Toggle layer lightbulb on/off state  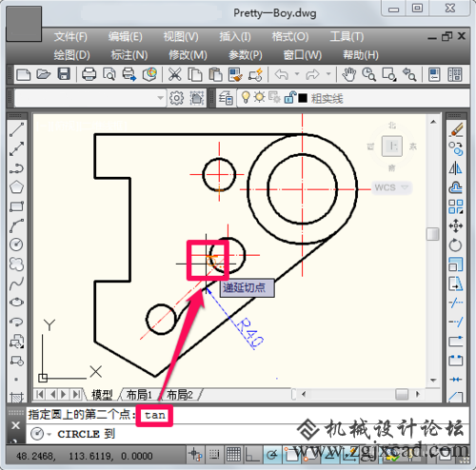point(246,98)
